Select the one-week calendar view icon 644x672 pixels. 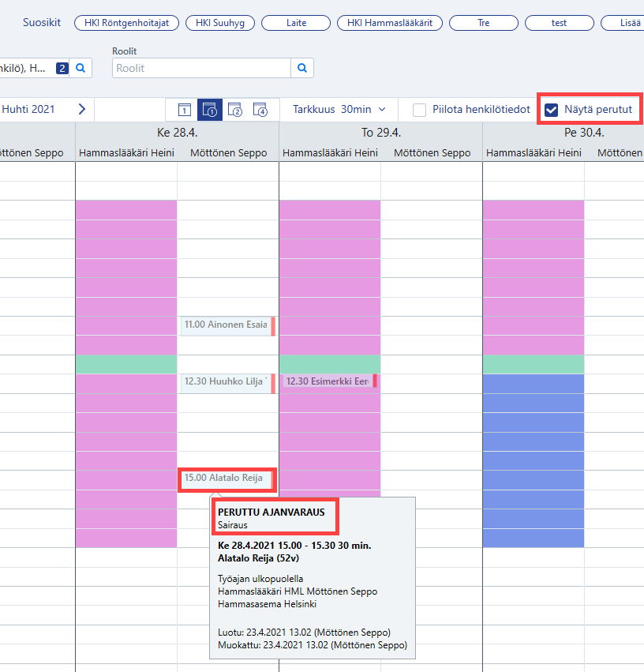210,110
